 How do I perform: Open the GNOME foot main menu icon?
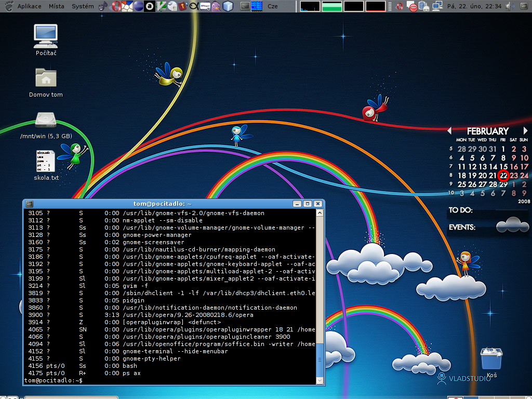[x=9, y=6]
